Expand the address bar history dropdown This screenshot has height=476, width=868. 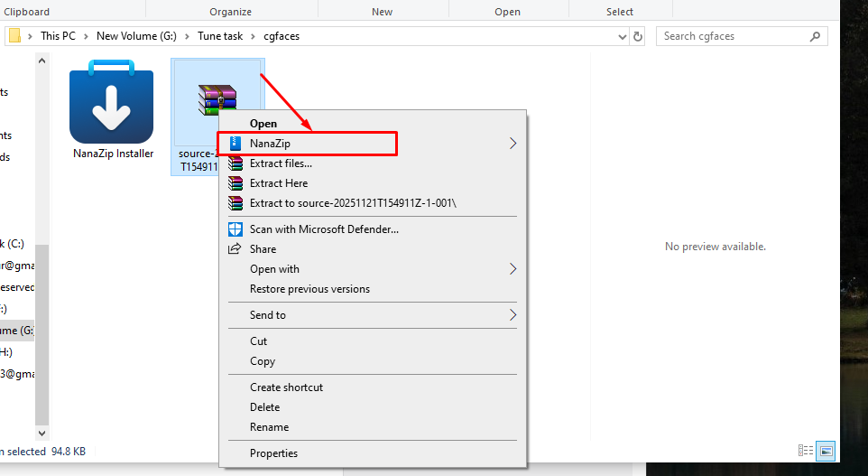pos(623,36)
